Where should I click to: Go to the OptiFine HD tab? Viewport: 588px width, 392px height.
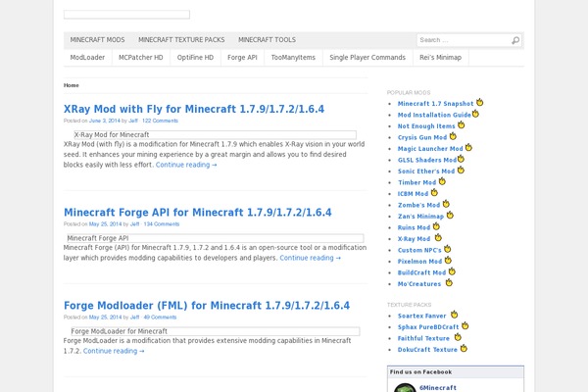(195, 58)
